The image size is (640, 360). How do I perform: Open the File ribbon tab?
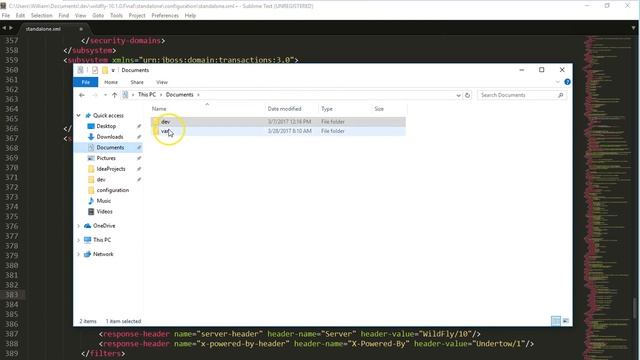pos(86,82)
